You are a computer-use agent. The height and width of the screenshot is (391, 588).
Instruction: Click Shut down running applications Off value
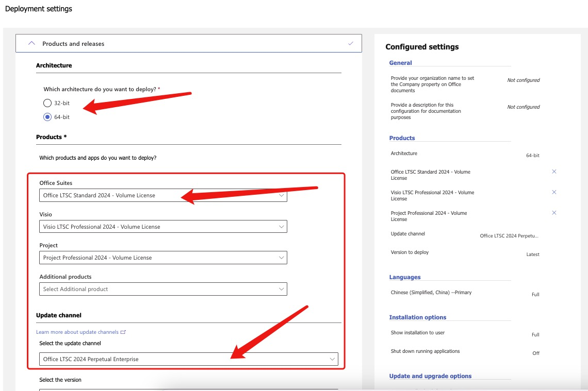pyautogui.click(x=536, y=353)
